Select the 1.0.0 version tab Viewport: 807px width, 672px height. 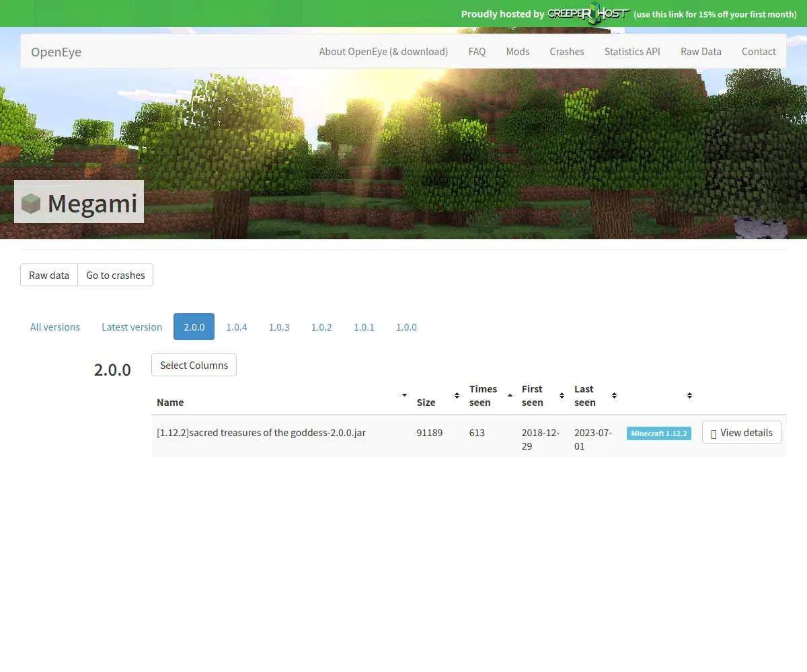(406, 327)
